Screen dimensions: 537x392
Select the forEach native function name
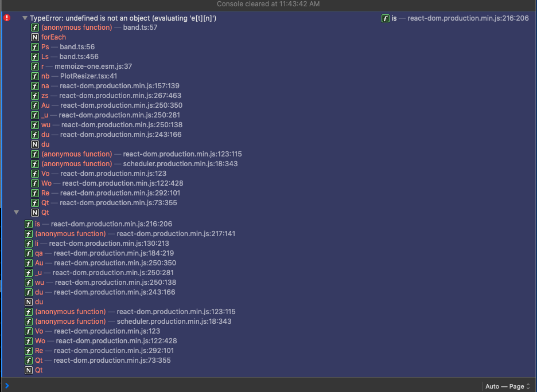[53, 37]
